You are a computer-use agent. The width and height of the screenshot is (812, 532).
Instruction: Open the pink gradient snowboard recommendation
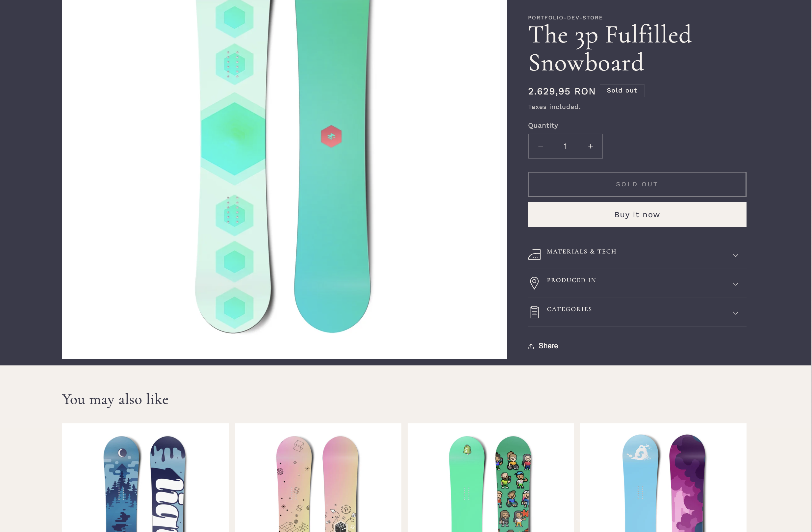(318, 478)
